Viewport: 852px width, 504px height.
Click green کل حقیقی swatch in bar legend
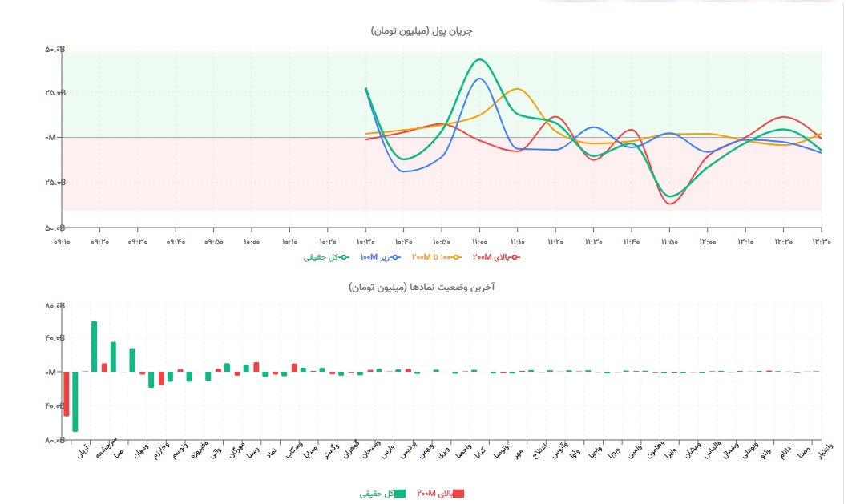click(400, 494)
